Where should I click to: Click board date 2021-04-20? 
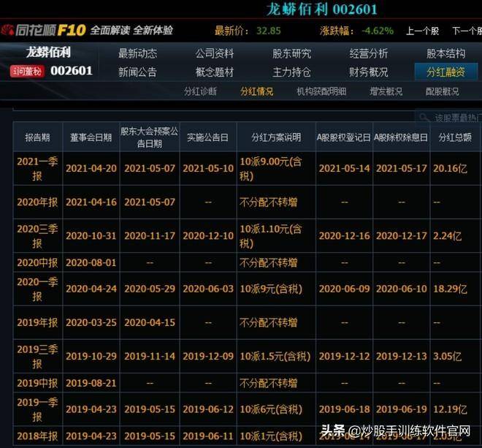point(91,168)
